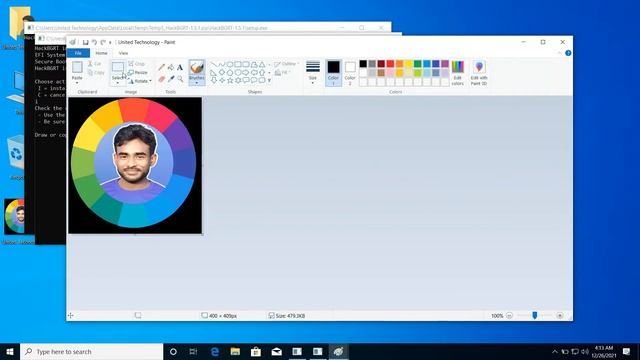This screenshot has width=640, height=360.
Task: Click the zoom slider handle
Action: coord(535,315)
